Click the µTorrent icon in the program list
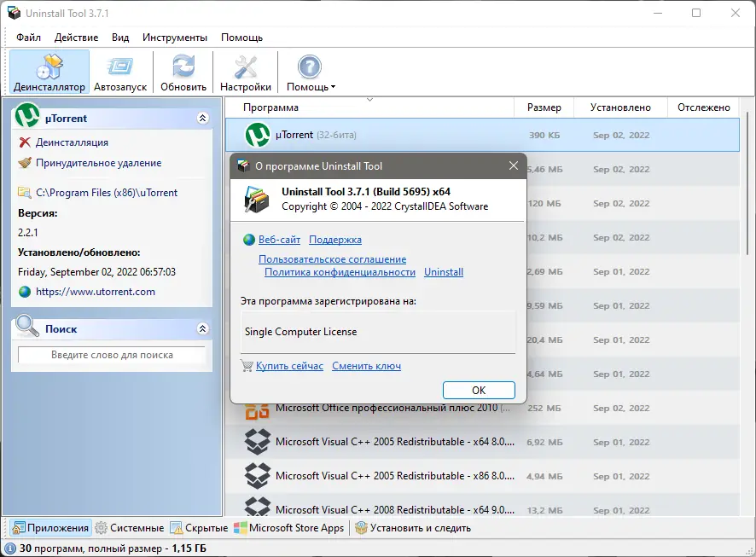This screenshot has height=557, width=756. click(x=258, y=135)
